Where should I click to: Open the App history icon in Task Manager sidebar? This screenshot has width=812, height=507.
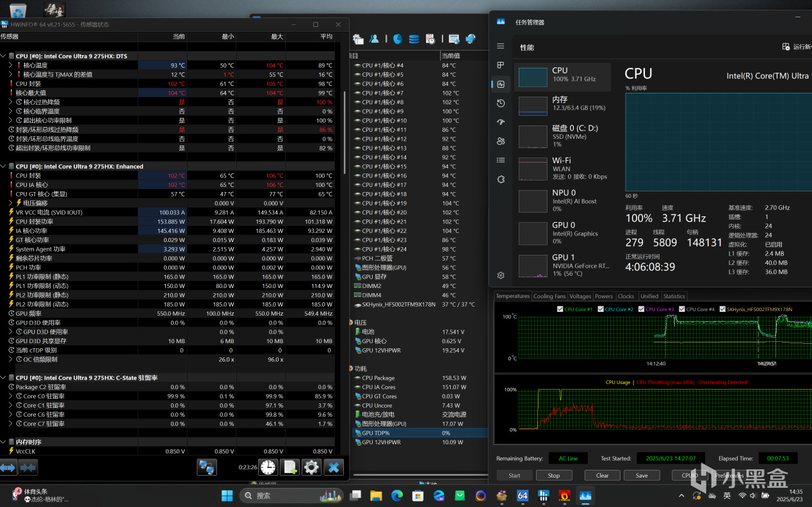[x=501, y=103]
